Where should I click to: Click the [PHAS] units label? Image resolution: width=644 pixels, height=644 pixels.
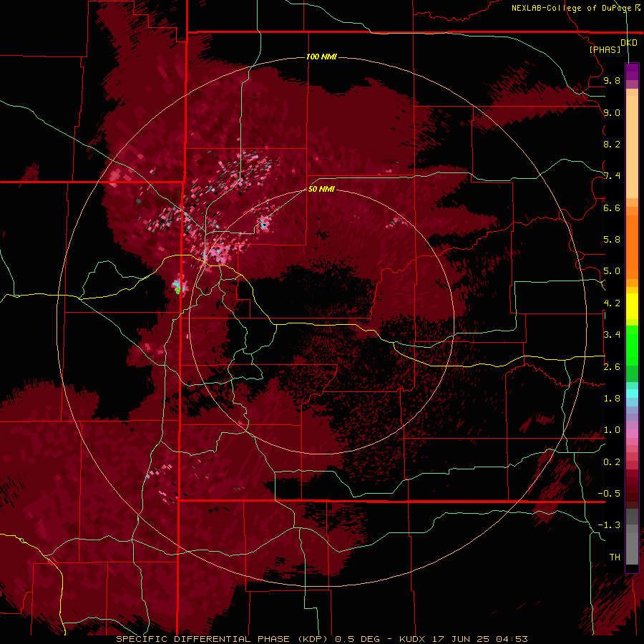[x=605, y=49]
